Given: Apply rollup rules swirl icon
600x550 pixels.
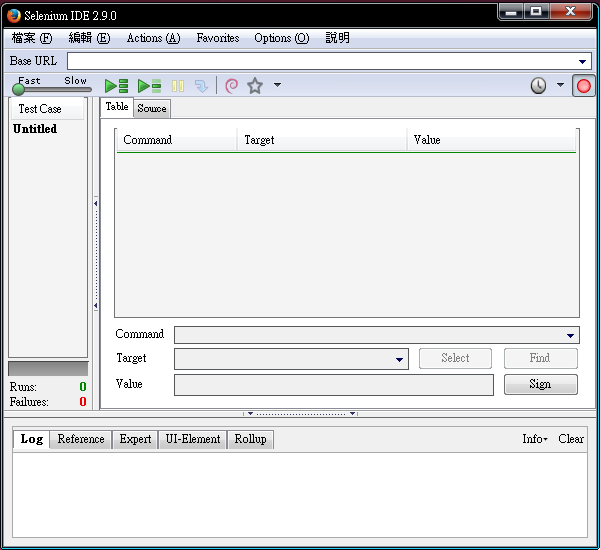Looking at the screenshot, I should 232,86.
